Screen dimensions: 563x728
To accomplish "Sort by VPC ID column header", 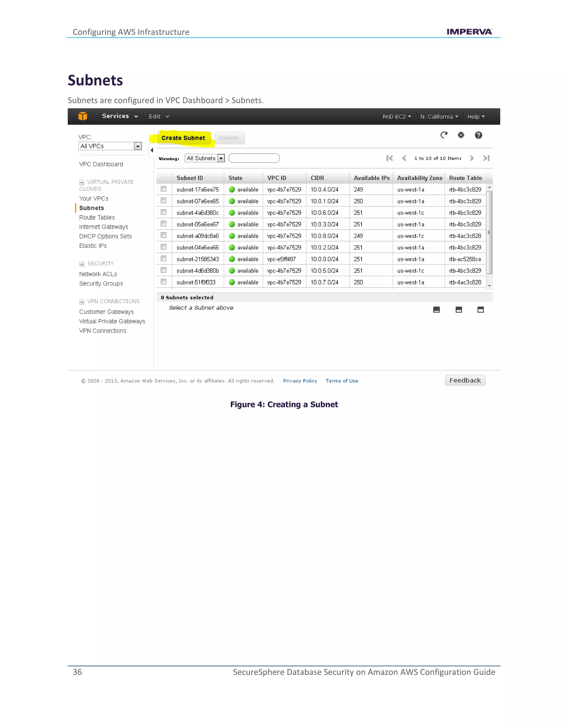I will click(x=284, y=178).
